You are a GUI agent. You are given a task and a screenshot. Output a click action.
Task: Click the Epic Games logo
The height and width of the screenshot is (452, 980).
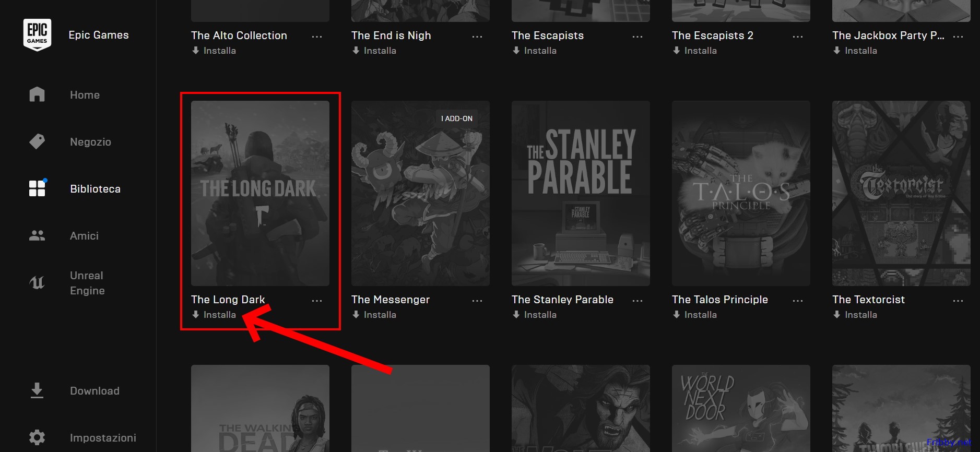pos(37,35)
